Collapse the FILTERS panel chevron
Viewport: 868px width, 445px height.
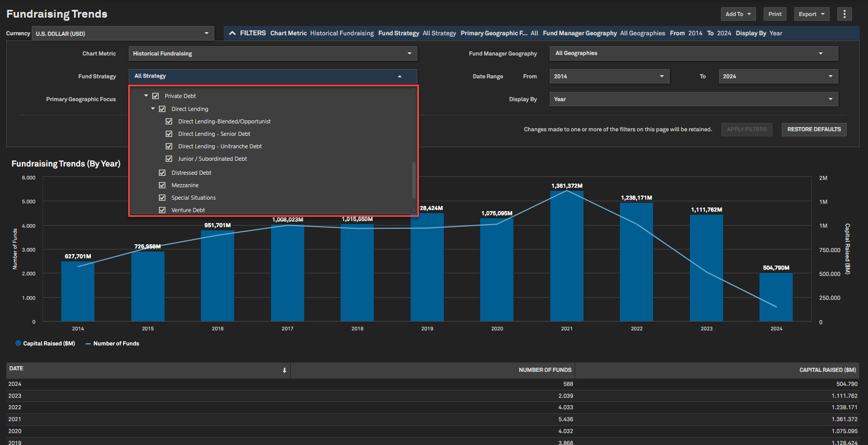[x=232, y=33]
